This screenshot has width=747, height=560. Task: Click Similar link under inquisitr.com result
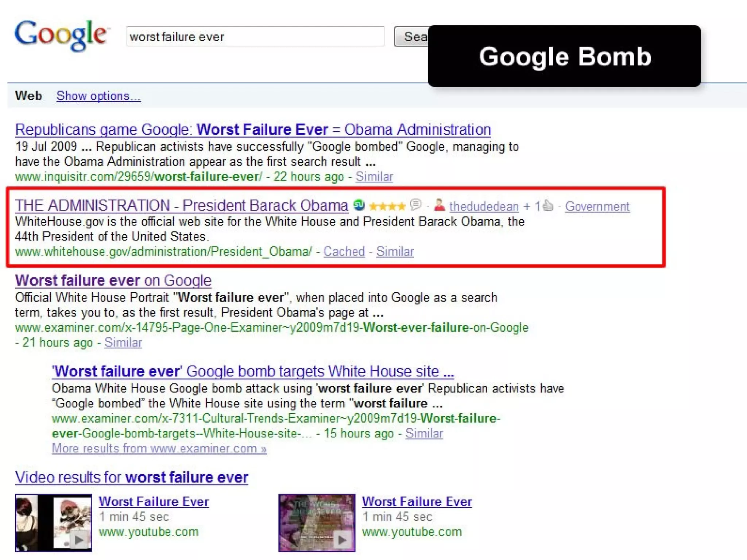click(374, 177)
